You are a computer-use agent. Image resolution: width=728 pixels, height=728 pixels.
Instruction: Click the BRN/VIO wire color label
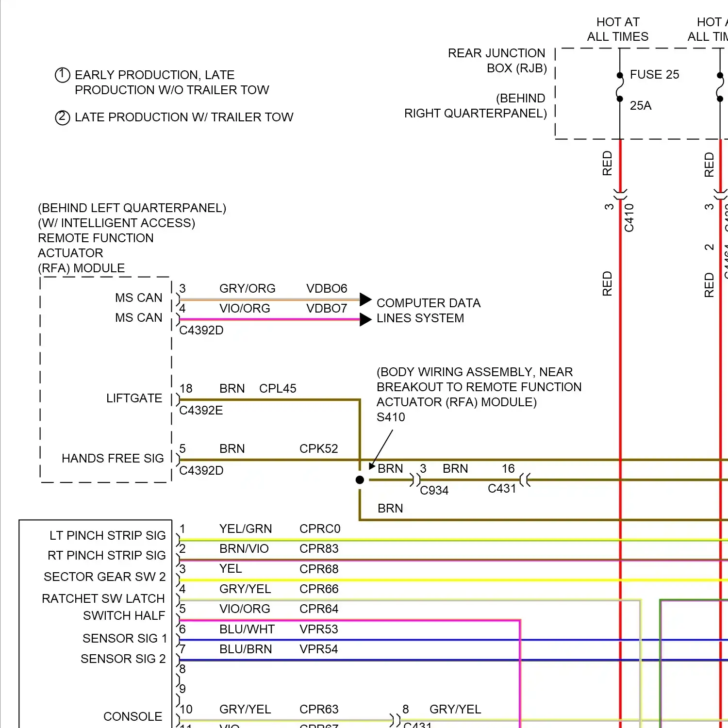point(244,548)
